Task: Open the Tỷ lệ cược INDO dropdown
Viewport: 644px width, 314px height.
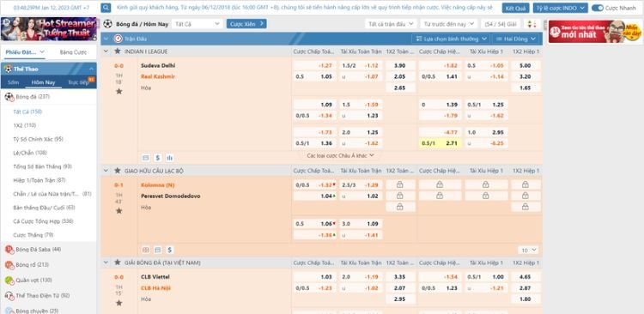Action: [x=560, y=8]
